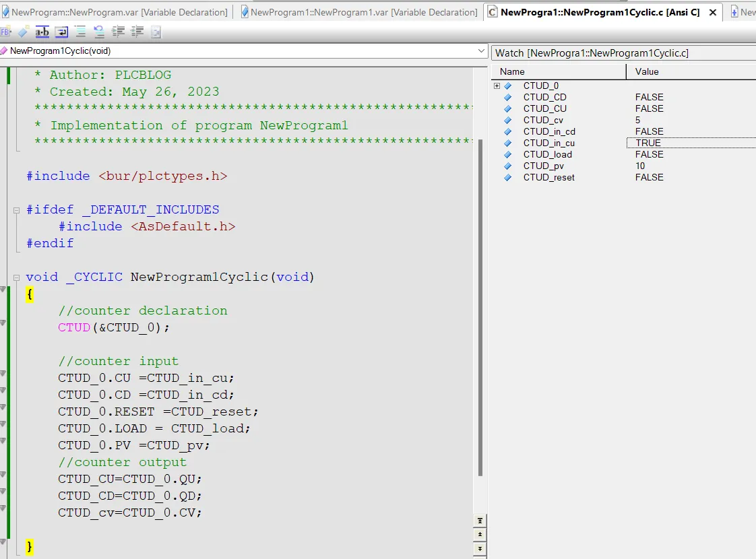Select the CTUD_CU variable name in Watch
The width and height of the screenshot is (756, 559).
[545, 109]
